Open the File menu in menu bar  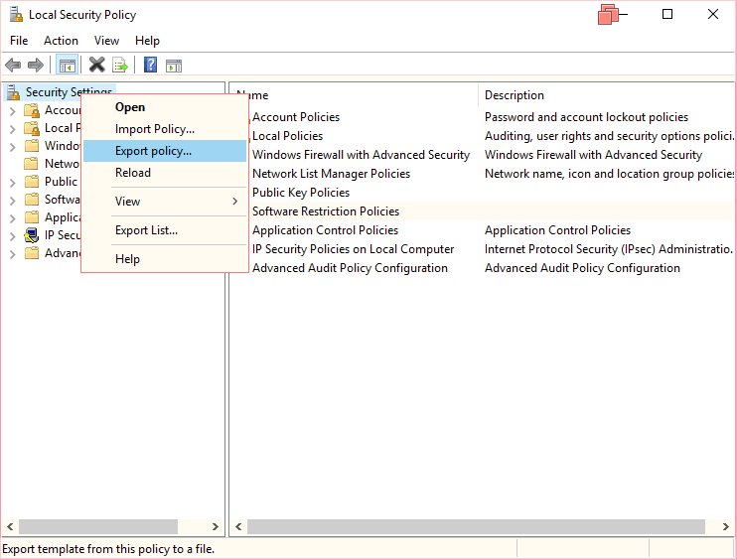coord(19,41)
